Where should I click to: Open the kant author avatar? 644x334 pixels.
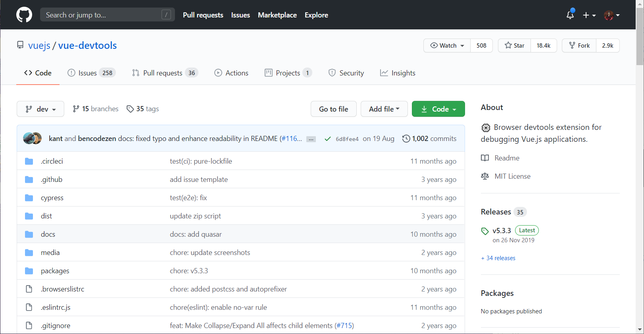pos(29,138)
